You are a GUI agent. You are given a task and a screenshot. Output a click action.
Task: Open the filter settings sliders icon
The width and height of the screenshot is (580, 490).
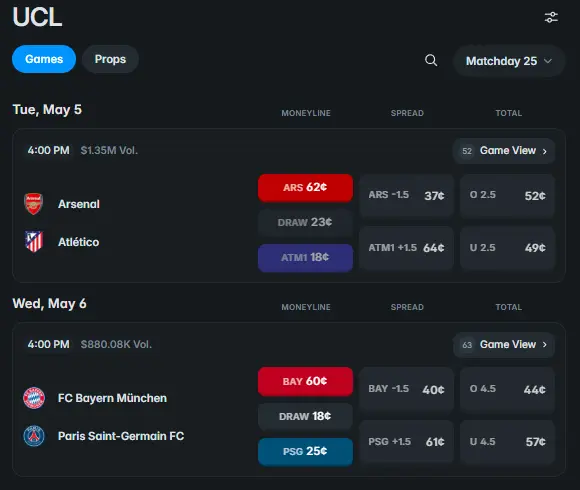[551, 17]
